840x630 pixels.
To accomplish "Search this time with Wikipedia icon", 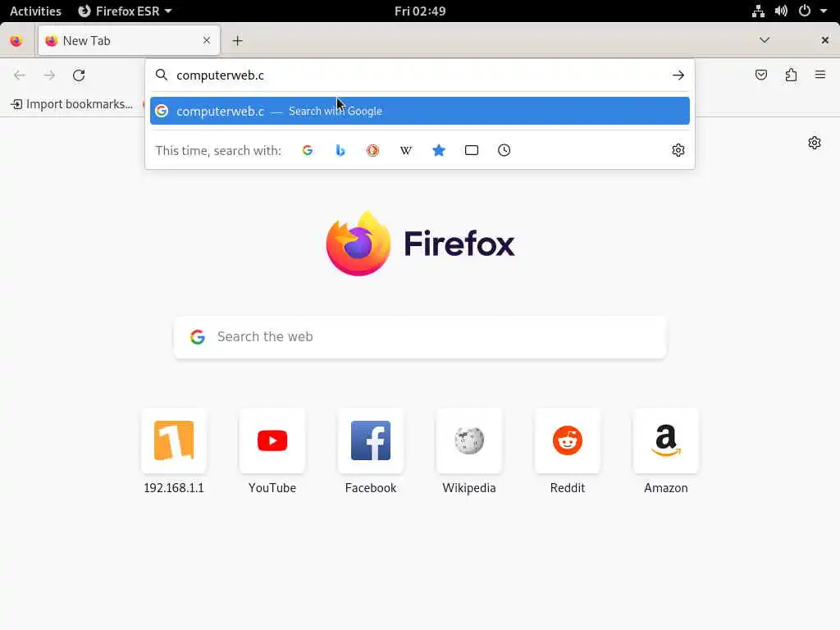I will point(406,151).
